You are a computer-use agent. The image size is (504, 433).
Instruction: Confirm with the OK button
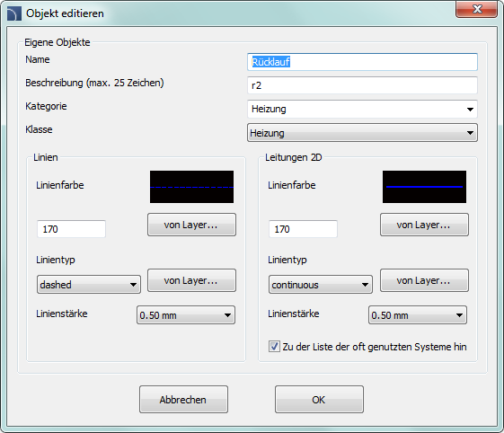pos(319,399)
